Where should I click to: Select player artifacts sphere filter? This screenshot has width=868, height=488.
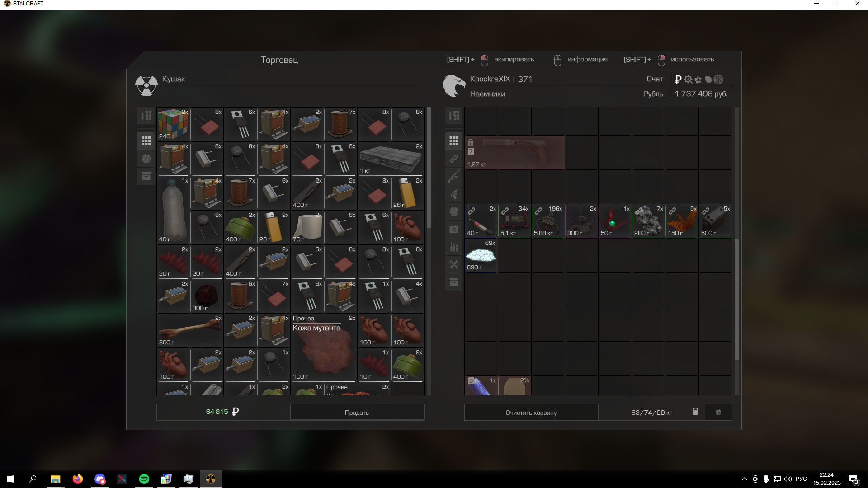pos(454,211)
